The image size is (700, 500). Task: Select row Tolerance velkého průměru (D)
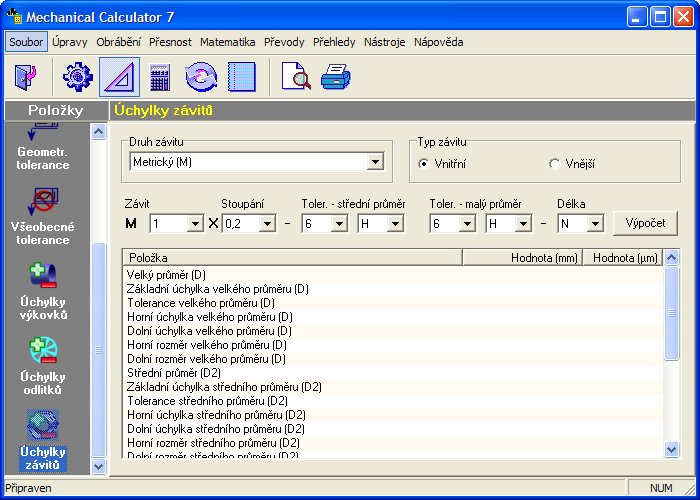point(393,303)
